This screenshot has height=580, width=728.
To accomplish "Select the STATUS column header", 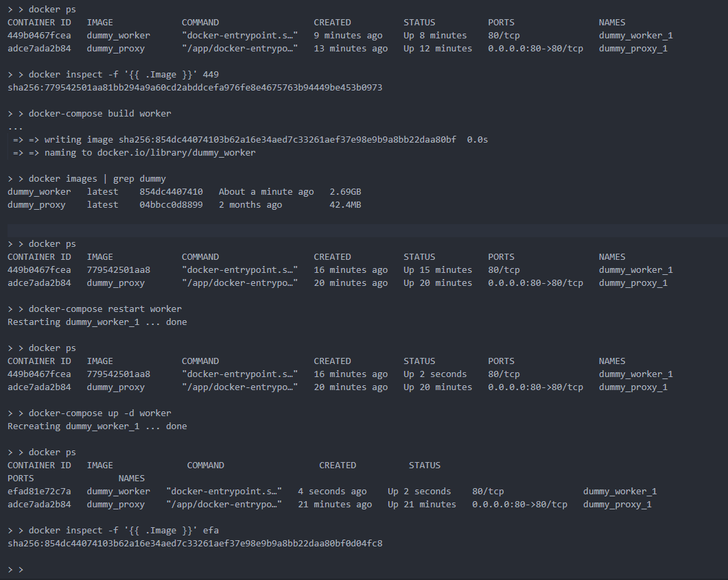I will click(x=419, y=22).
